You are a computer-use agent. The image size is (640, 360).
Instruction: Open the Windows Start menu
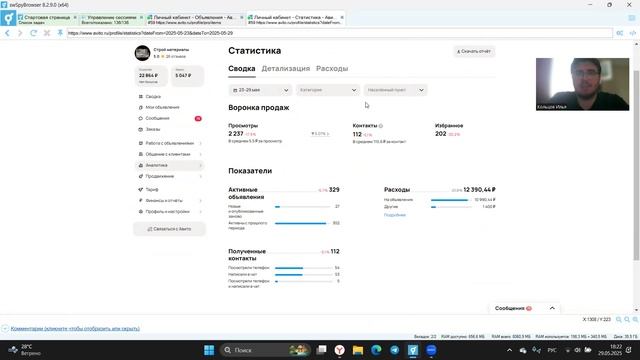[209, 350]
